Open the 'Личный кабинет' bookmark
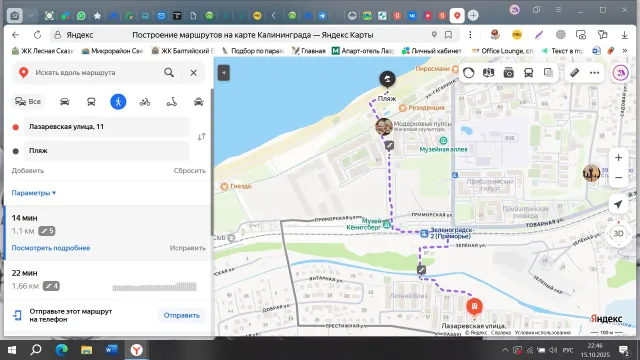Image resolution: width=640 pixels, height=360 pixels. pos(432,51)
